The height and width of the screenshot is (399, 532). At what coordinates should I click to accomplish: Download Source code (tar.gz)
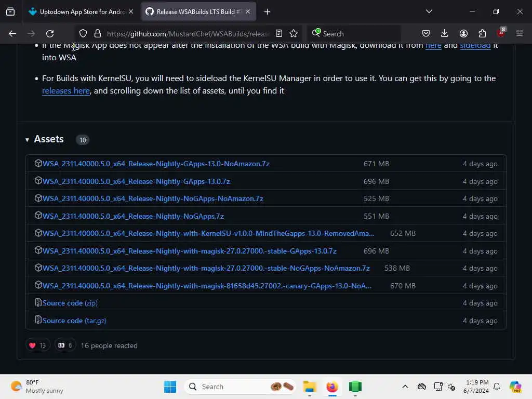pos(74,321)
